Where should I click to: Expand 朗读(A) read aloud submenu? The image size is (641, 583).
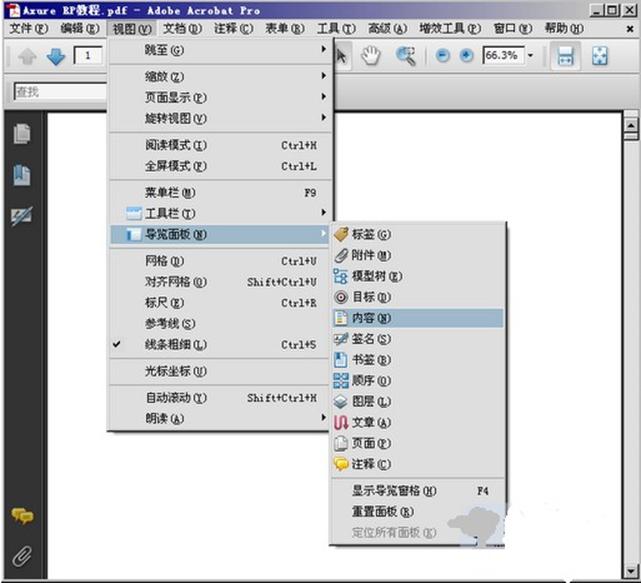[220, 419]
